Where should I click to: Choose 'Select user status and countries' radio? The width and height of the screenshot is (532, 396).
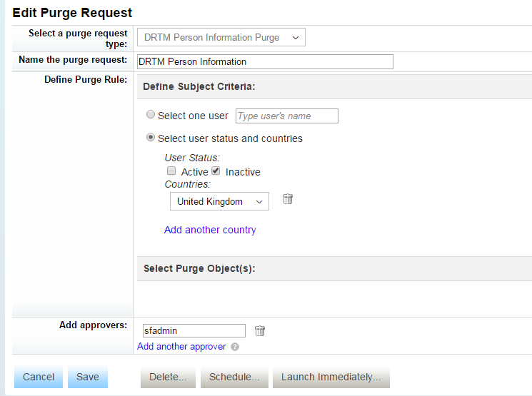click(x=150, y=137)
